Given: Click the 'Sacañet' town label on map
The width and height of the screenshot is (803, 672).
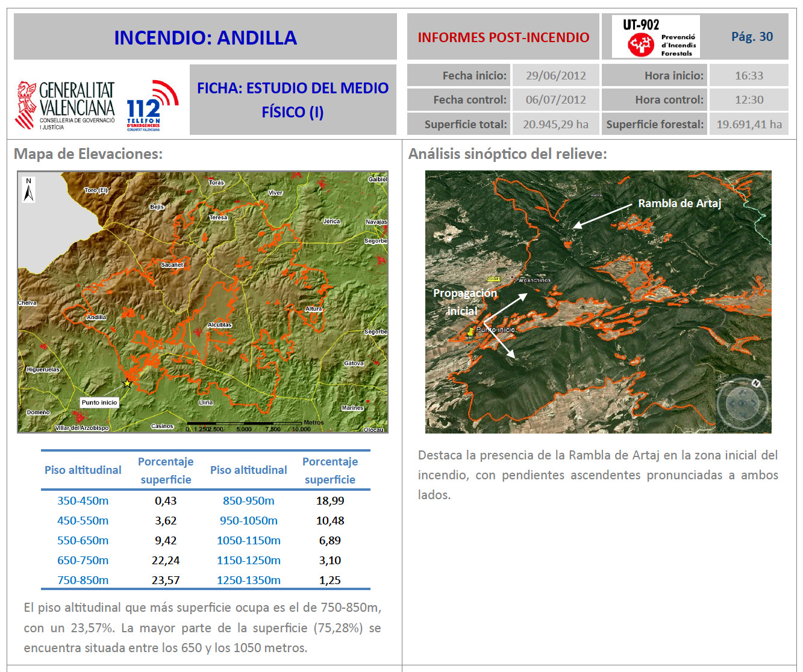Looking at the screenshot, I should 172,265.
